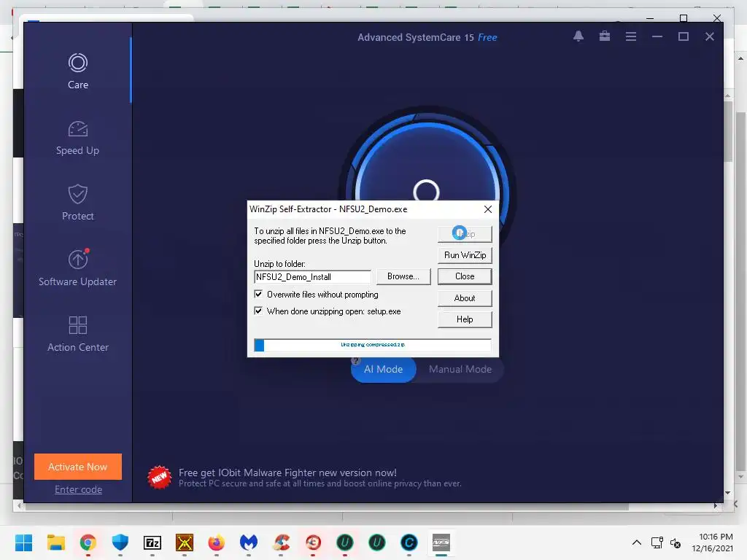Open the NFS taskbar icon

pyautogui.click(x=441, y=542)
